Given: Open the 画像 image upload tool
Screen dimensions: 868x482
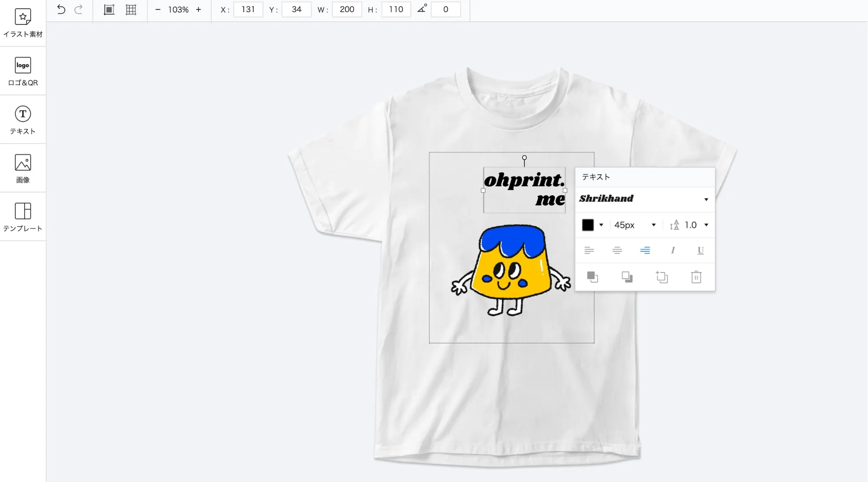Looking at the screenshot, I should 23,169.
